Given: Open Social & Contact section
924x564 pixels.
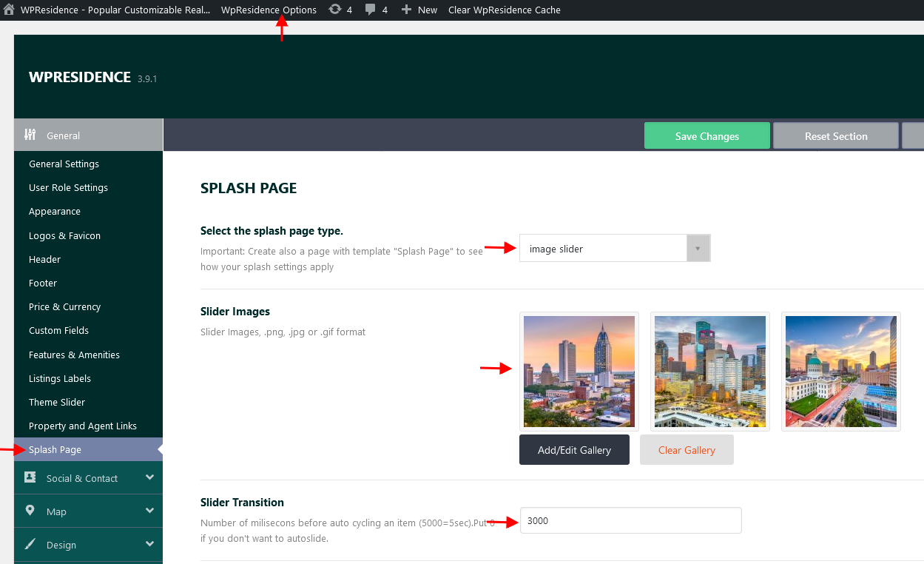Looking at the screenshot, I should coord(88,478).
